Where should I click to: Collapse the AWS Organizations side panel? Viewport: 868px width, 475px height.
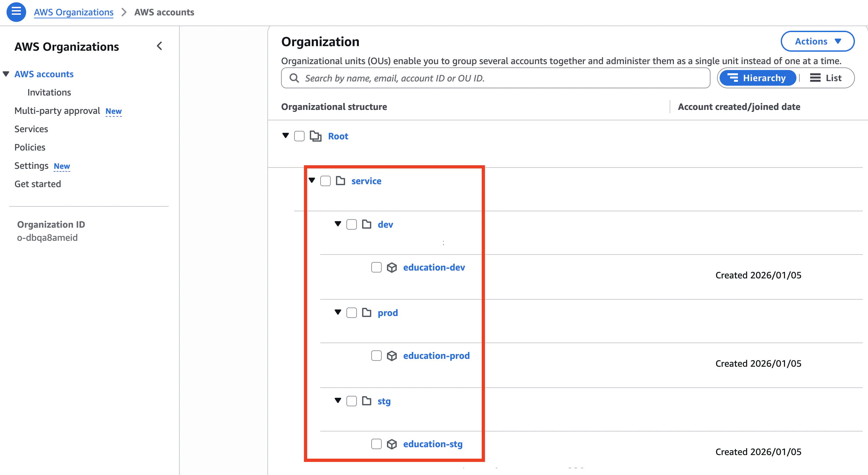point(160,46)
